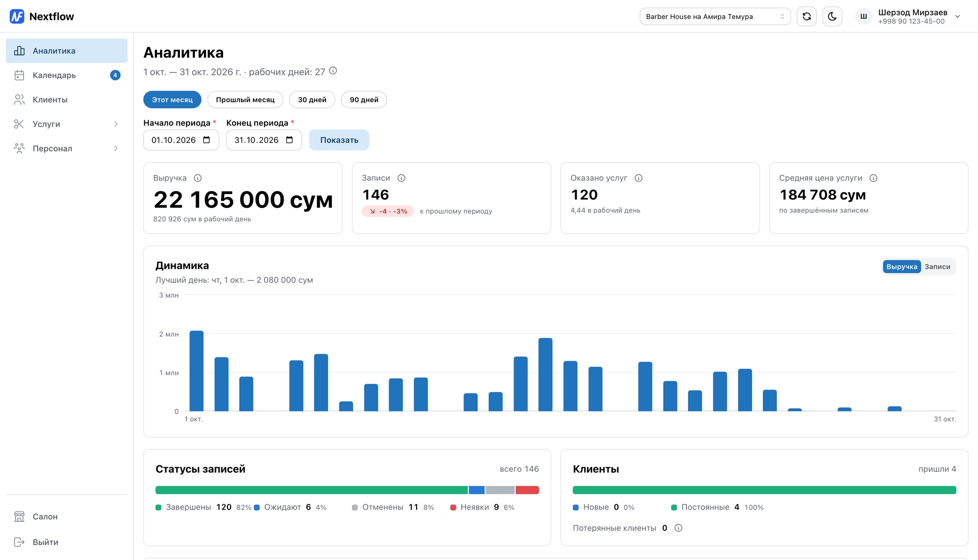Click the Клиенты sidebar icon
The width and height of the screenshot is (978, 560).
pyautogui.click(x=19, y=100)
